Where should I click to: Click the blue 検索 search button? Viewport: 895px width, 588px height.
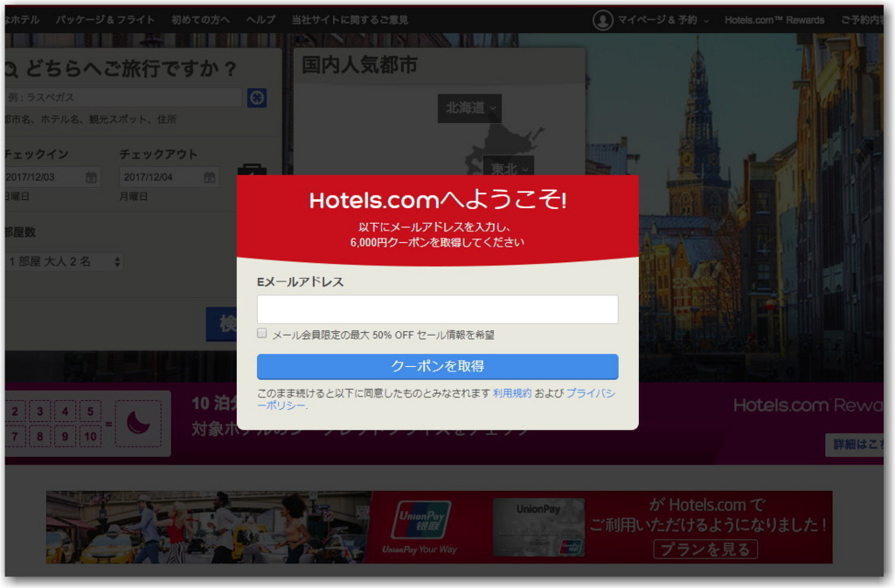click(221, 324)
